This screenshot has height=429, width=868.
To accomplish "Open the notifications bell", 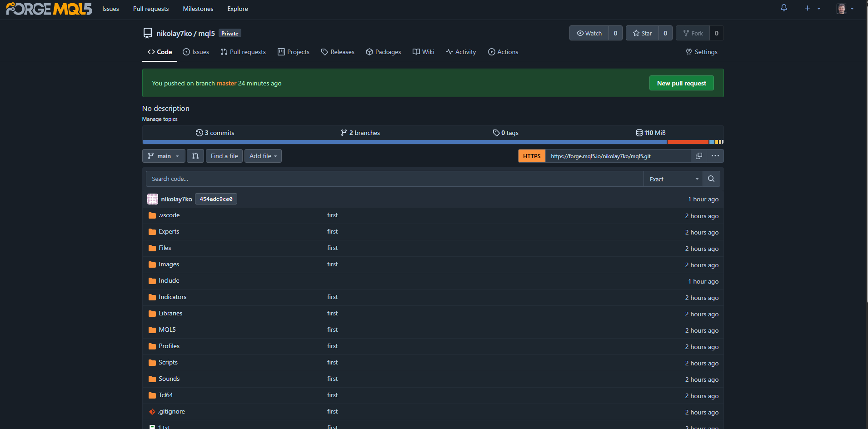I will [784, 8].
